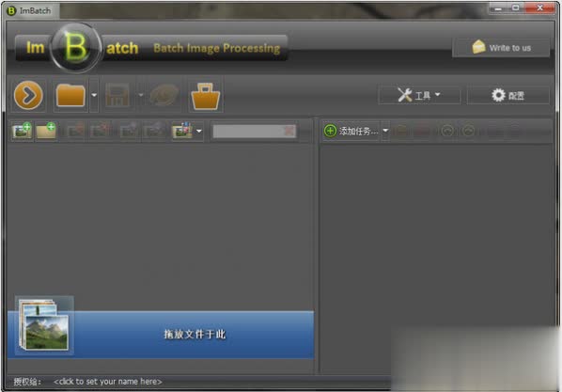Add images using picture plus icon

coord(22,131)
